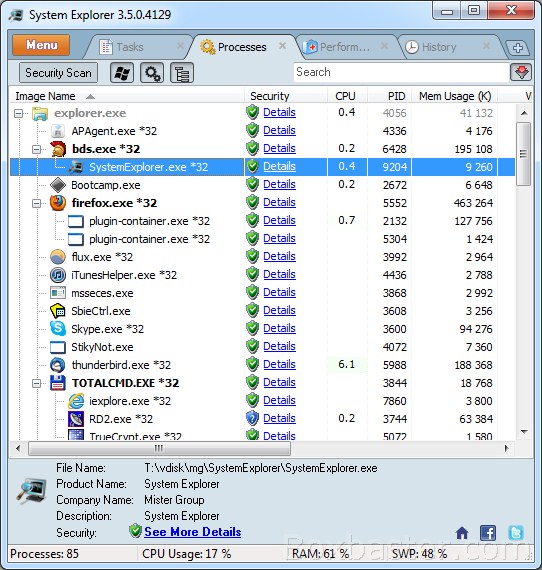Click the red arrow button beside Search
This screenshot has width=542, height=570.
(x=521, y=72)
